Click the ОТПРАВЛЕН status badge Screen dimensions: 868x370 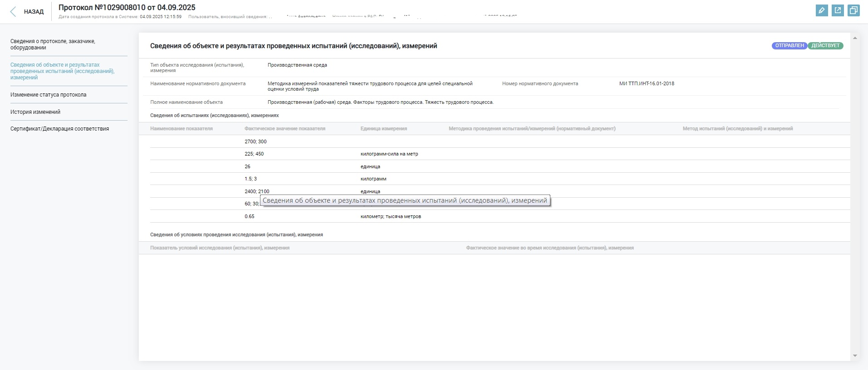[790, 46]
